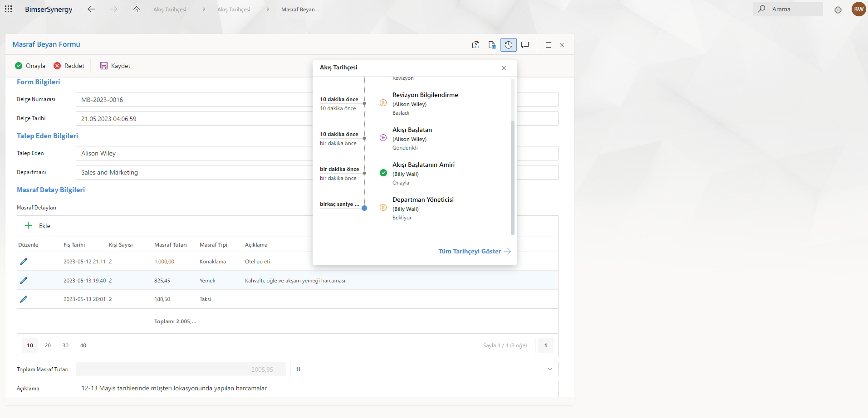Click the Akışı Başlatan status icon

pos(383,138)
